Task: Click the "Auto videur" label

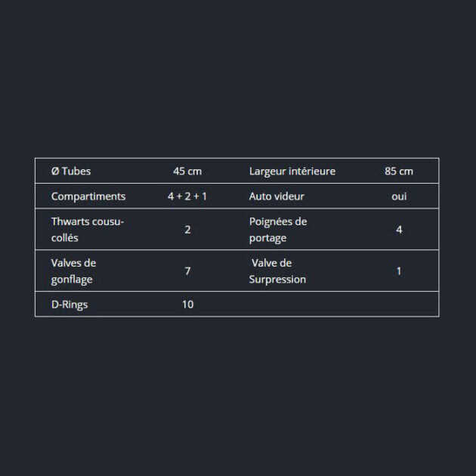Action: click(277, 196)
